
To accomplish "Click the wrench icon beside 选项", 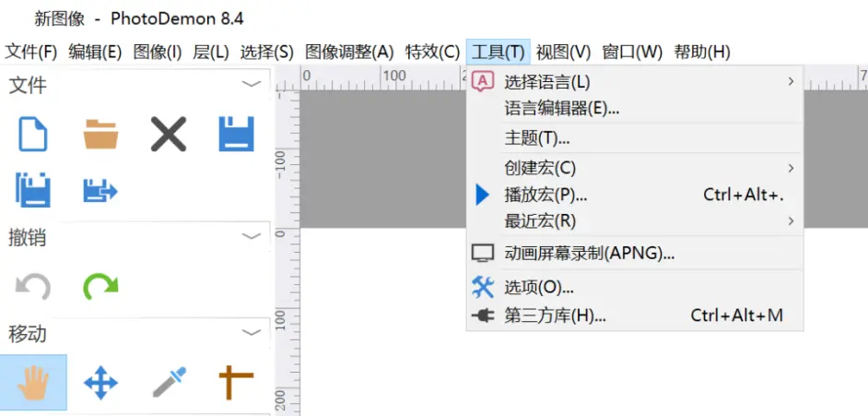I will click(482, 287).
